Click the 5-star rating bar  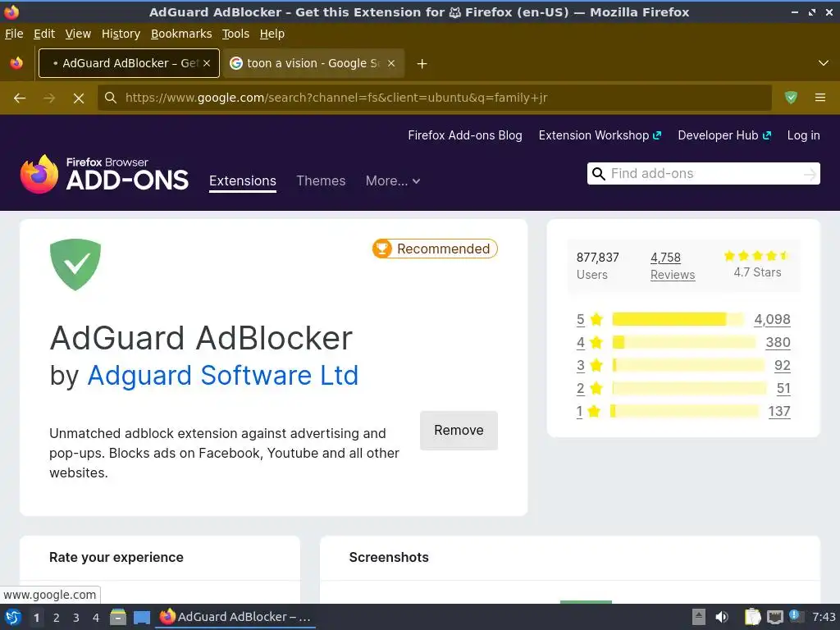click(x=678, y=319)
